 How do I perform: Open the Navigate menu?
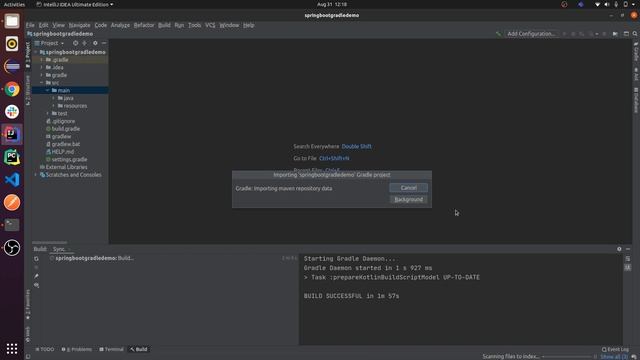(x=79, y=25)
